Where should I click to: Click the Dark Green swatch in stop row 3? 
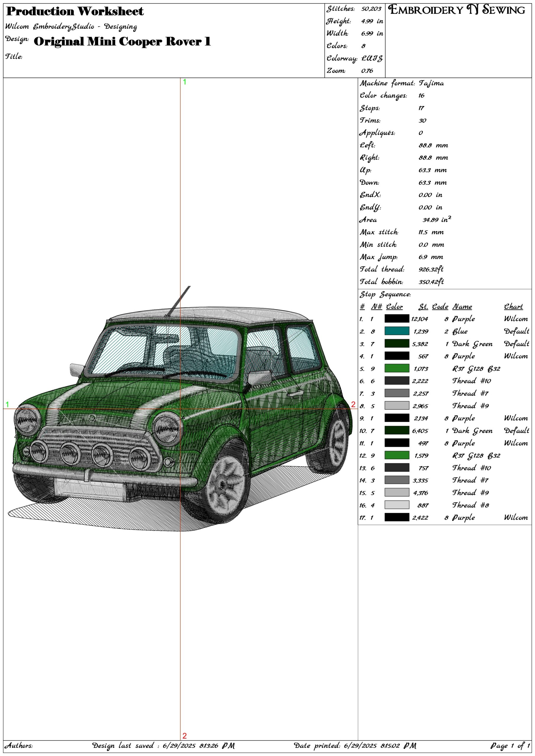pos(397,343)
